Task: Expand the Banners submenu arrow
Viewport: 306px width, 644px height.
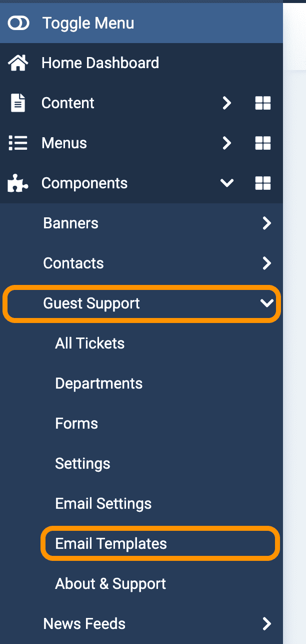Action: [267, 223]
